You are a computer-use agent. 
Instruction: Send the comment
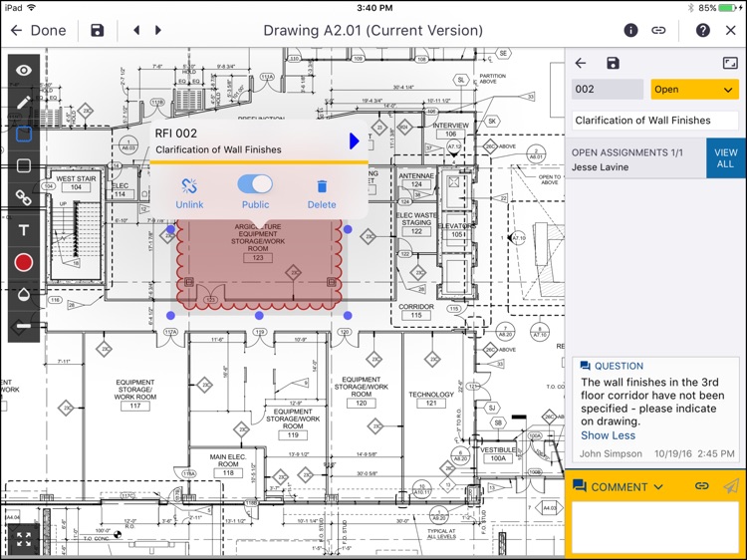731,486
